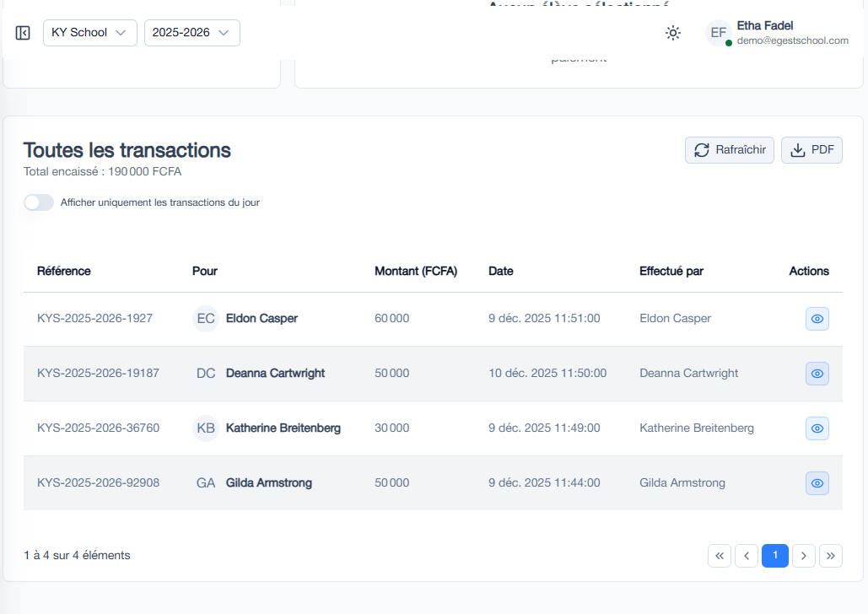
Task: Go to the previous page of transactions
Action: pos(747,555)
